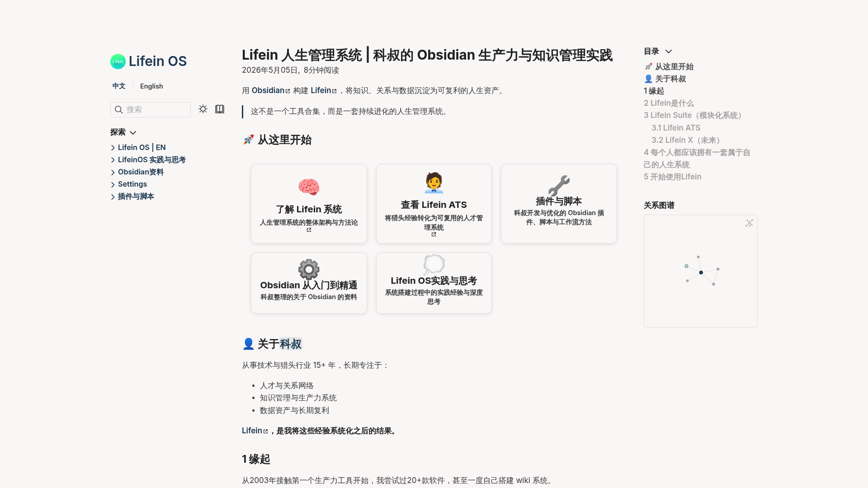Open the 插件与脚本 card
The height and width of the screenshot is (488, 868).
pos(559,204)
